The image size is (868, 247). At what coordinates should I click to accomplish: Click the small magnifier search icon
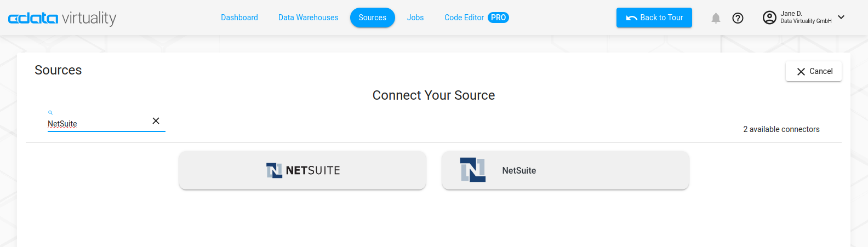click(50, 112)
